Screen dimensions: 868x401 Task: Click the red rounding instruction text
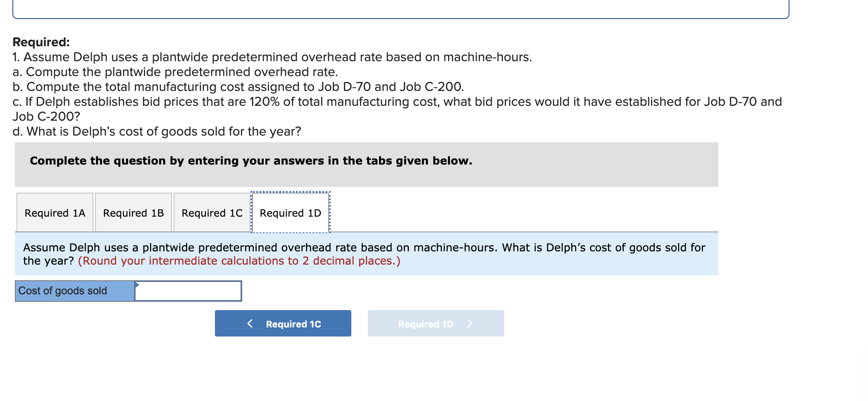pyautogui.click(x=239, y=260)
